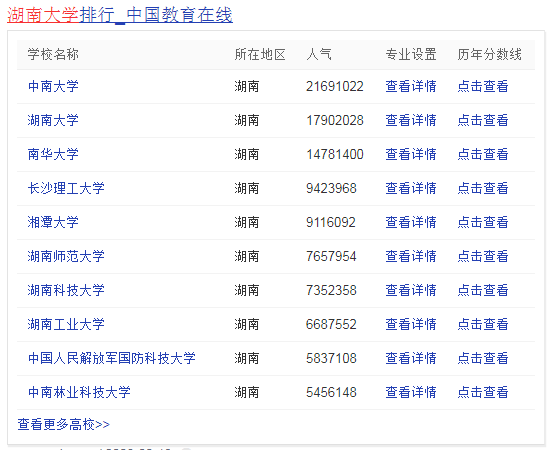556x450 pixels.
Task: Select 点击查看 score lines for 湖南科技大学
Action: [x=483, y=290]
